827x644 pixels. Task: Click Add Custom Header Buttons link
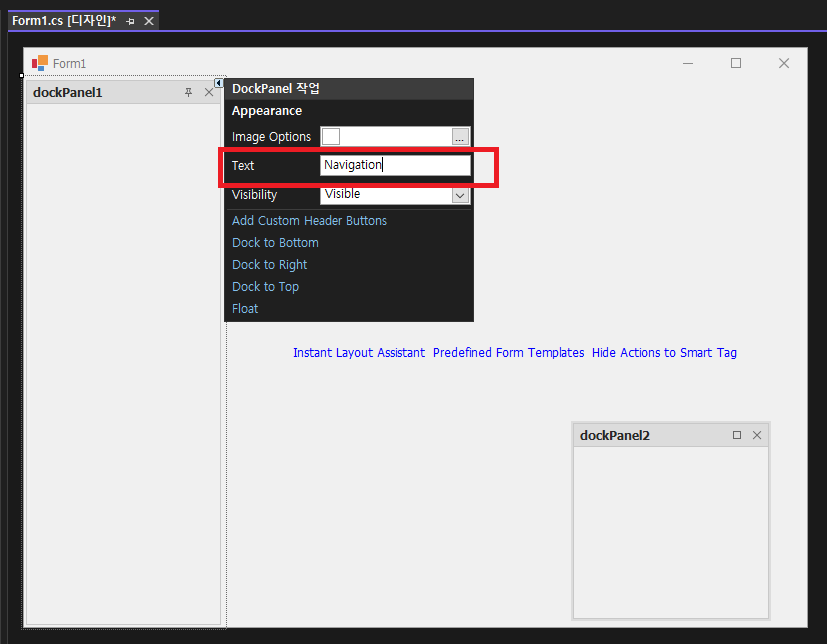coord(309,220)
